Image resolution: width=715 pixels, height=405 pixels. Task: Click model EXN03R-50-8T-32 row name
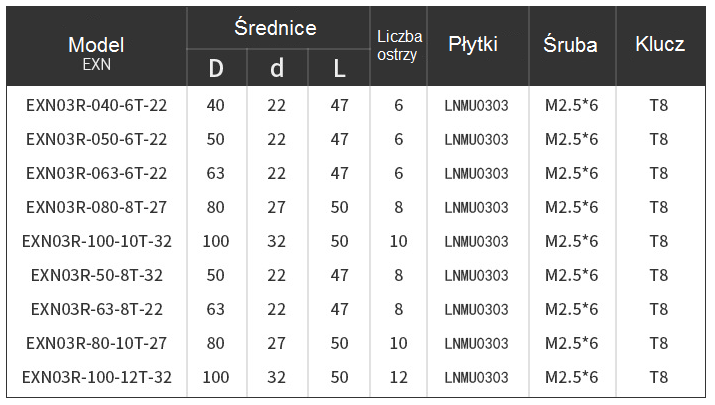(96, 275)
